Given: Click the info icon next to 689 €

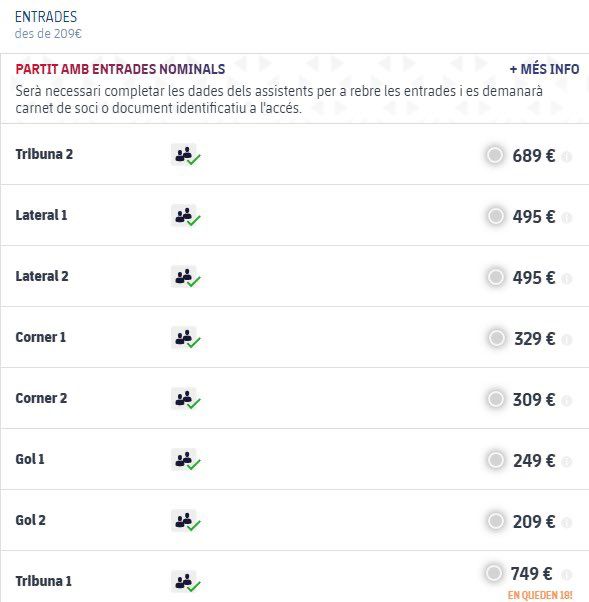Looking at the screenshot, I should [x=567, y=157].
